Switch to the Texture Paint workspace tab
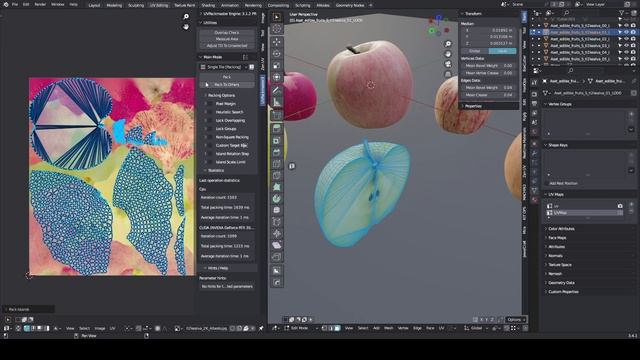The width and height of the screenshot is (640, 360). [x=184, y=5]
